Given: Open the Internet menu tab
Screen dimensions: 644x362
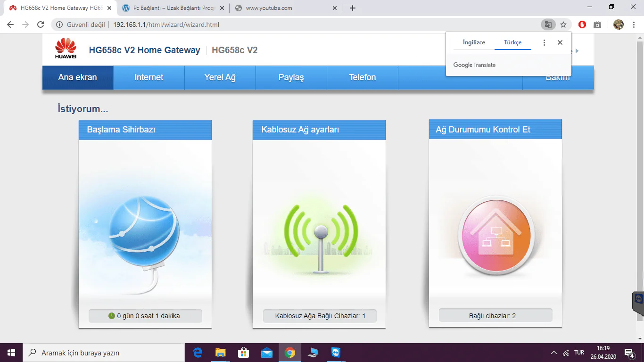Looking at the screenshot, I should click(149, 77).
